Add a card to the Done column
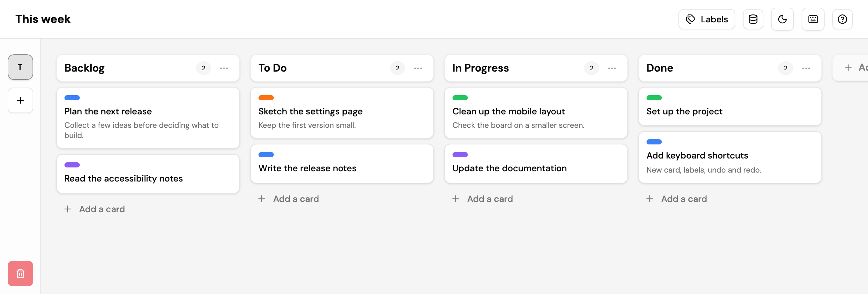 (677, 199)
